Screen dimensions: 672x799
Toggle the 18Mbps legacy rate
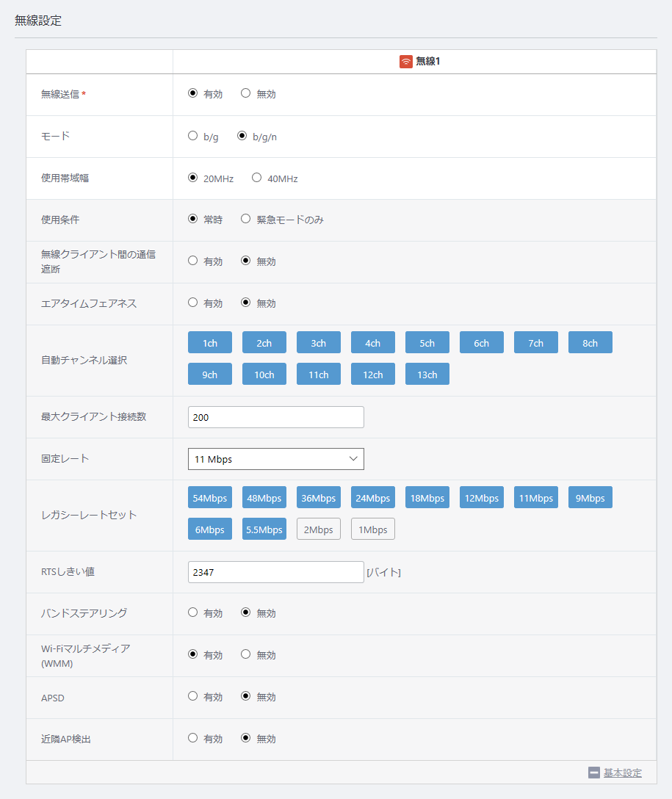click(427, 498)
